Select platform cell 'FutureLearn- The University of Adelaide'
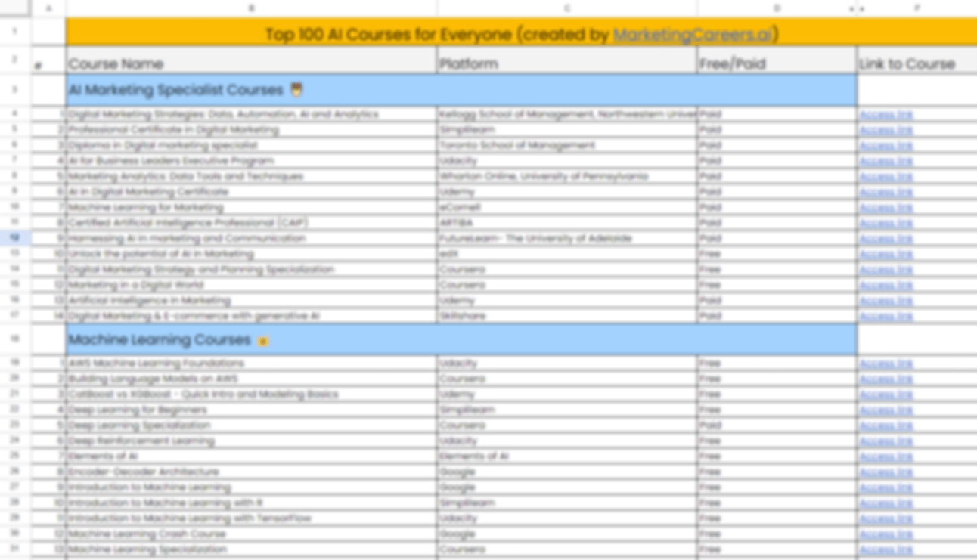977x560 pixels. click(x=567, y=238)
